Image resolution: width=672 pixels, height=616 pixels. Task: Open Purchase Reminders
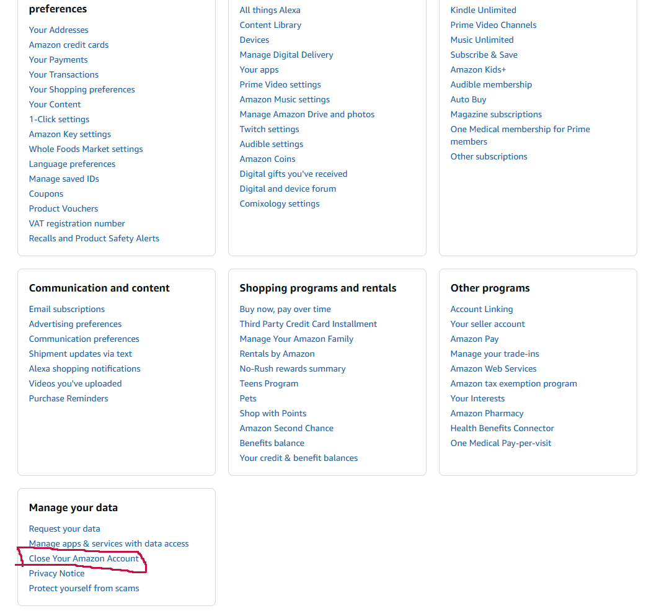pos(69,398)
